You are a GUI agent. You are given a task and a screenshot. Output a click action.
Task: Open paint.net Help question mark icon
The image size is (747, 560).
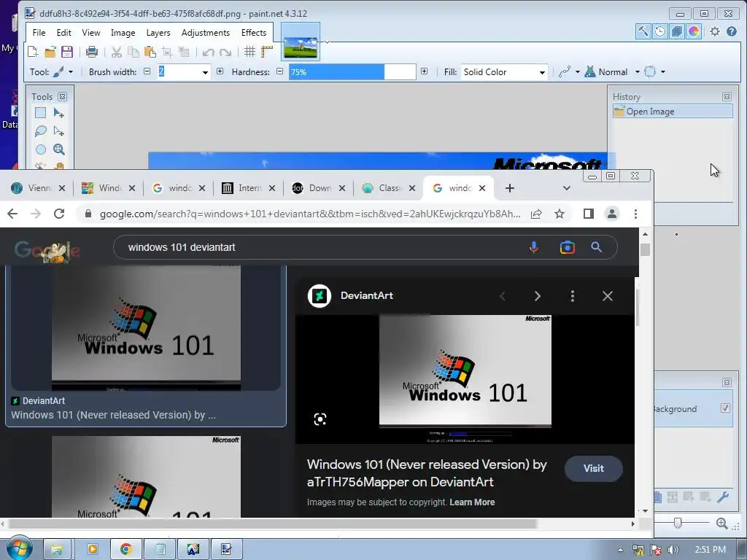coord(732,31)
